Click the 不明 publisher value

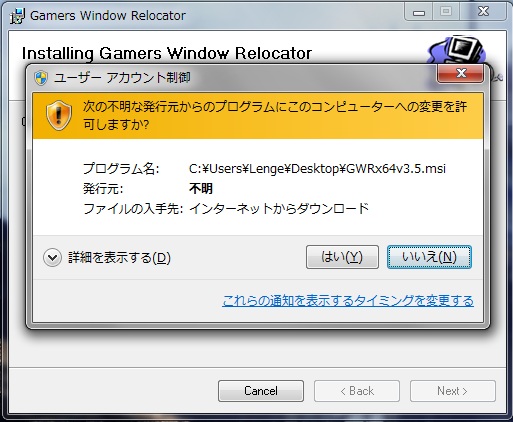coord(201,189)
